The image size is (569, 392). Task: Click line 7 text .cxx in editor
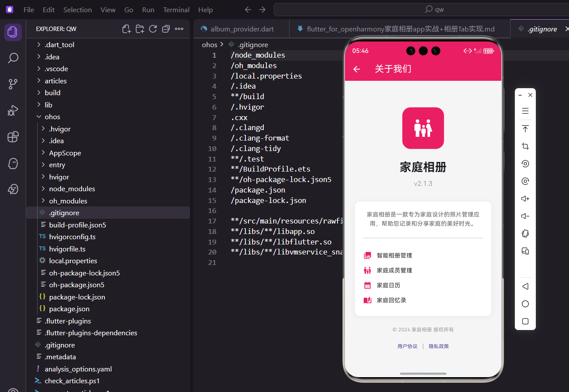[x=239, y=117]
